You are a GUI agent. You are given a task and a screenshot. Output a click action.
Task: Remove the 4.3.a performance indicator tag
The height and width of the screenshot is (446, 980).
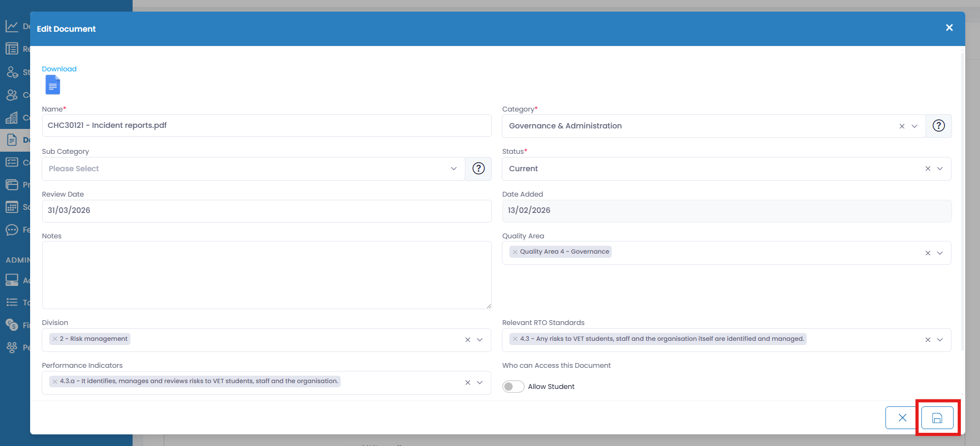(x=55, y=381)
